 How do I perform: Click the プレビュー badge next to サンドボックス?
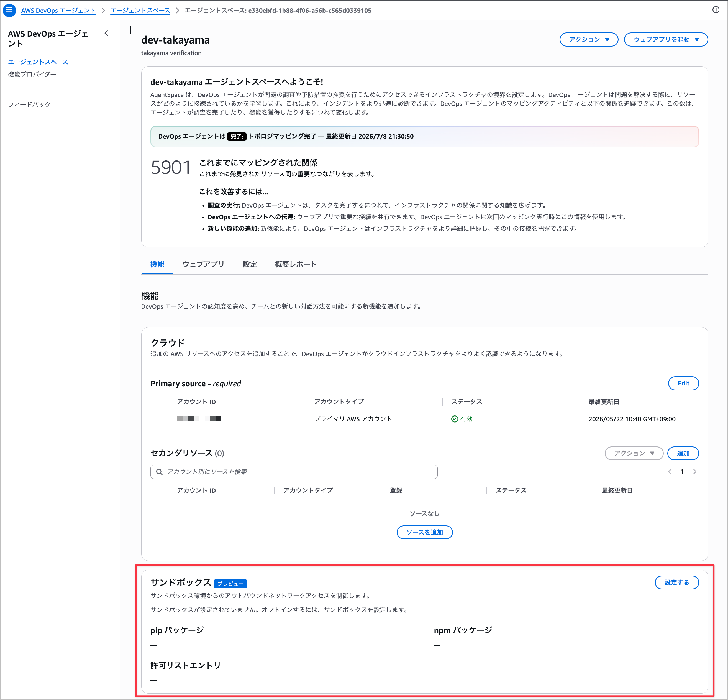pos(230,584)
